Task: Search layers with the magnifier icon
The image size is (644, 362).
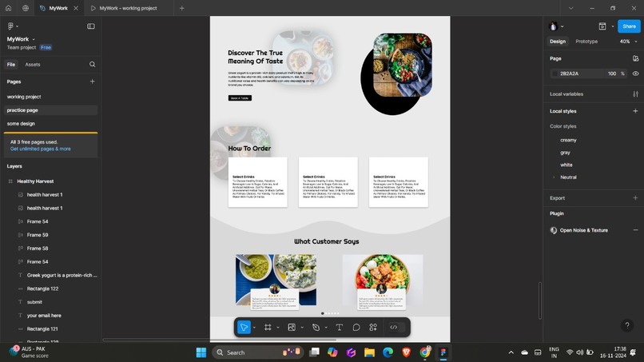Action: click(x=93, y=64)
